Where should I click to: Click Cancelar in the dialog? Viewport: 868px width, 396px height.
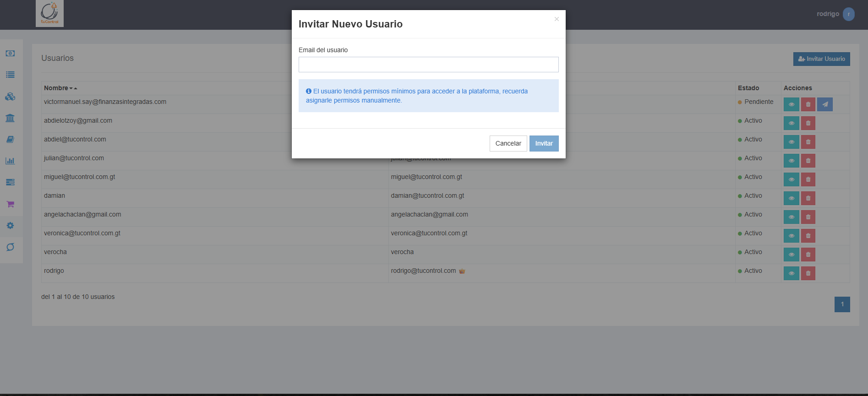508,143
